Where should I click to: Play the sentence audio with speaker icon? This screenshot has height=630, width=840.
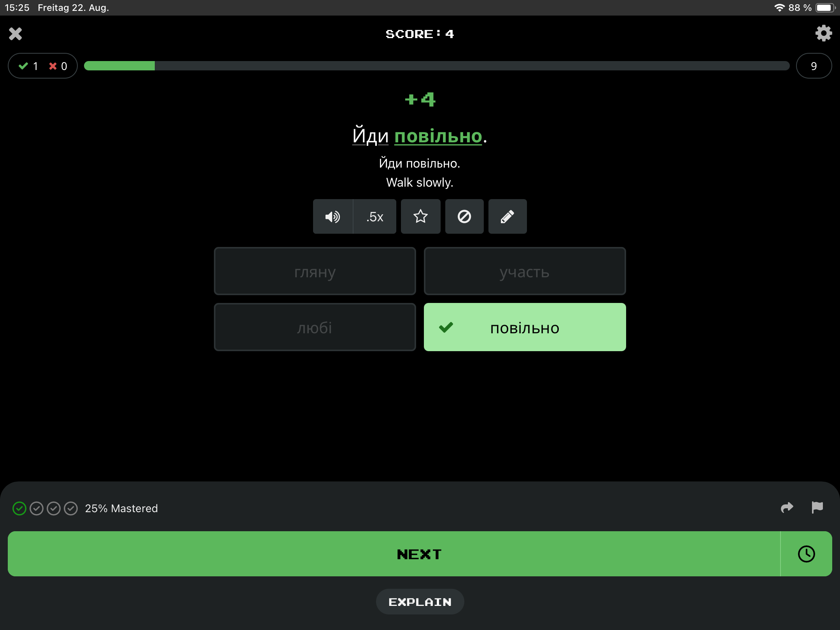click(333, 217)
